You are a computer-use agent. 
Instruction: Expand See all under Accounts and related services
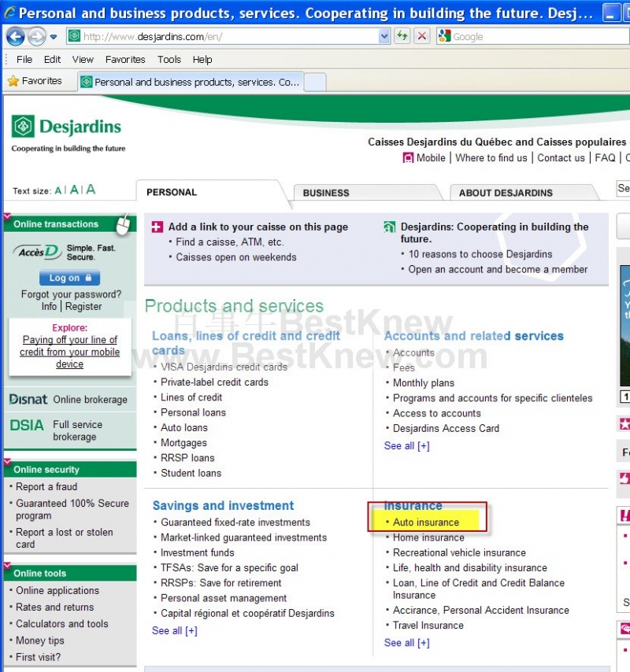406,446
